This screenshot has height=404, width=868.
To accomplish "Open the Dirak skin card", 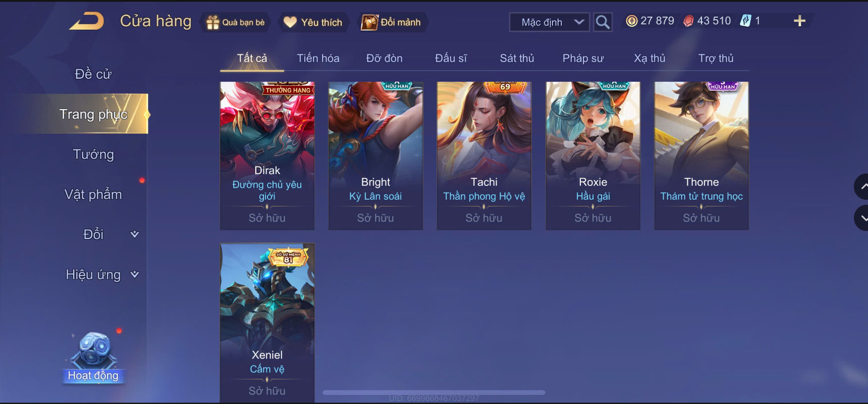I will 267,156.
